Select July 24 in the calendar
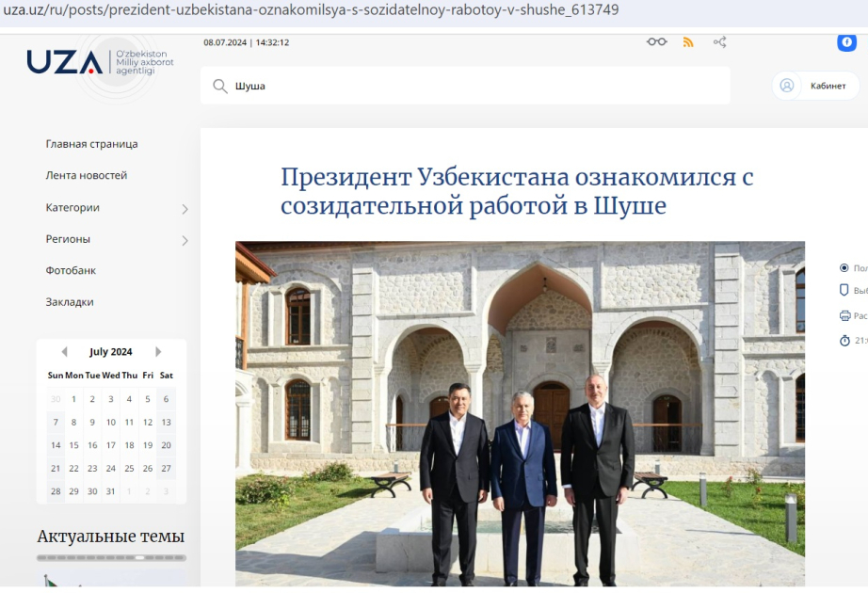This screenshot has height=593, width=868. (111, 469)
